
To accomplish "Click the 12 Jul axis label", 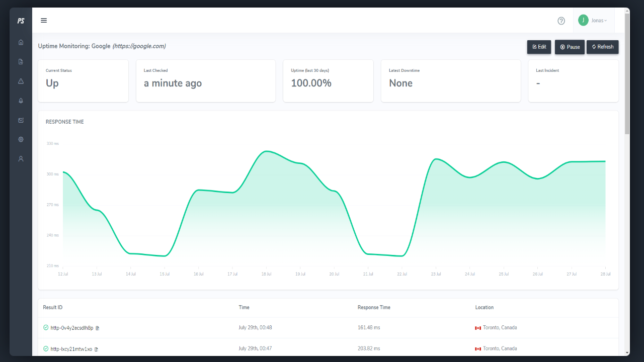I will [x=63, y=274].
